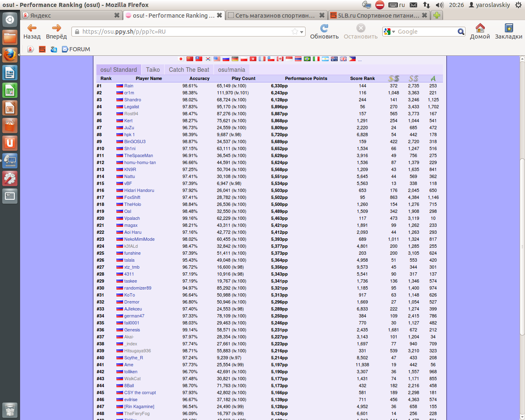Filter ranking by Philippines flag
525x420 pixels.
click(x=352, y=59)
